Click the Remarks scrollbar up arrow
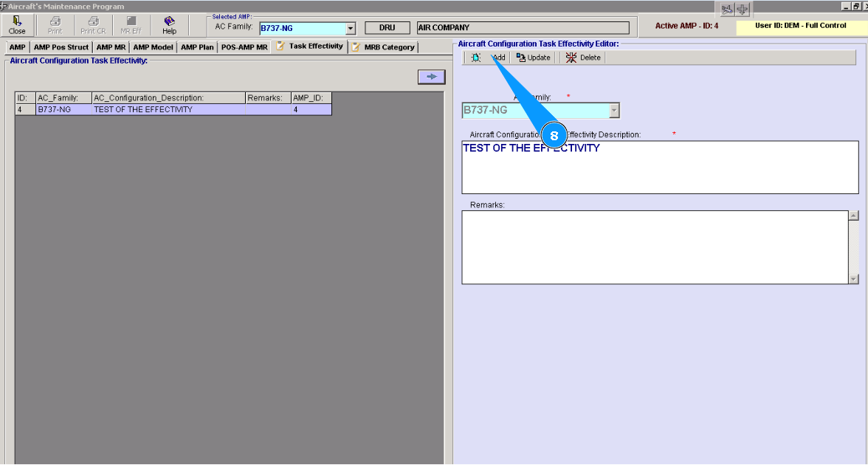This screenshot has height=465, width=868. coord(853,216)
